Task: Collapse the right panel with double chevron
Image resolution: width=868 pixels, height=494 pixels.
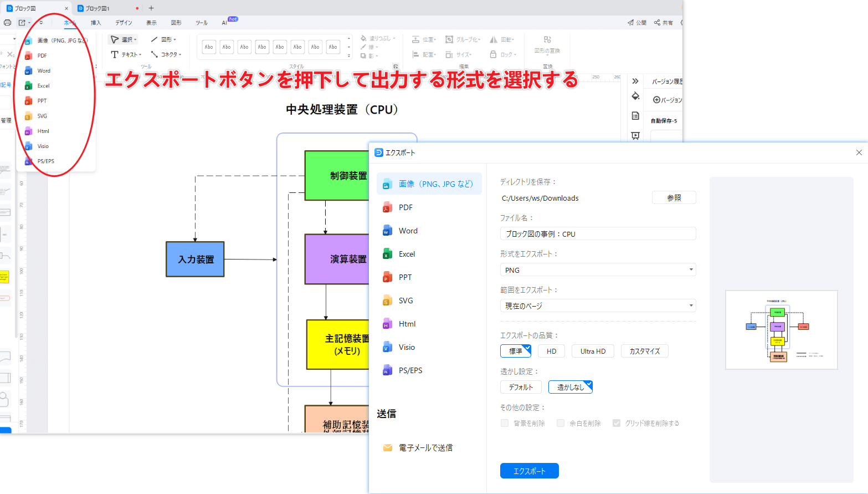Action: 635,81
